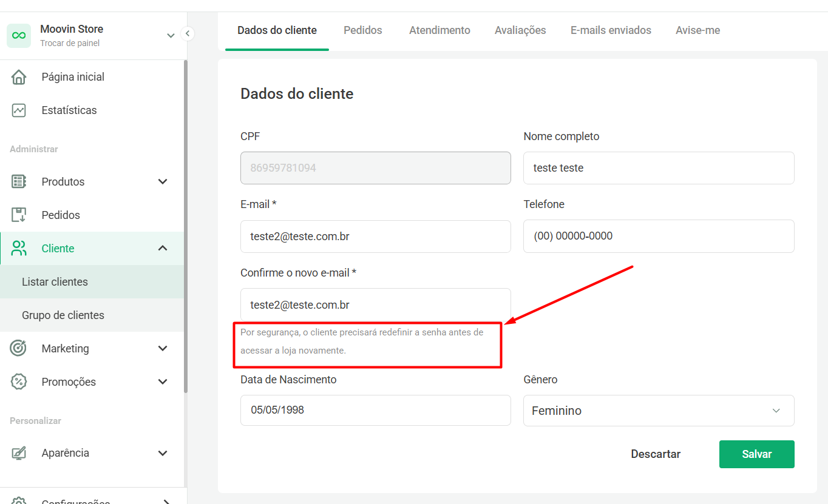Click the disabled CPF field

point(376,168)
